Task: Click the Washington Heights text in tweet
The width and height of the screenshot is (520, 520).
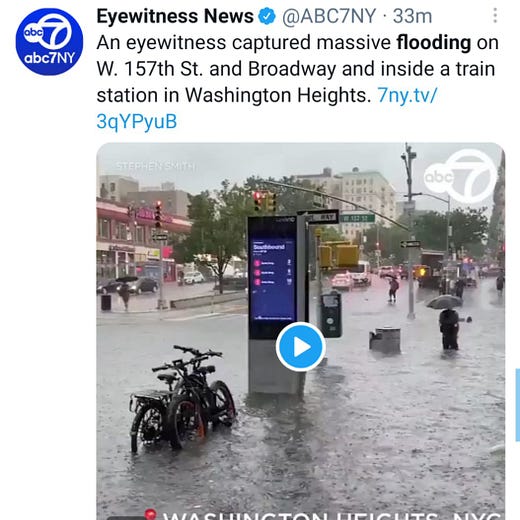Action: tap(278, 95)
